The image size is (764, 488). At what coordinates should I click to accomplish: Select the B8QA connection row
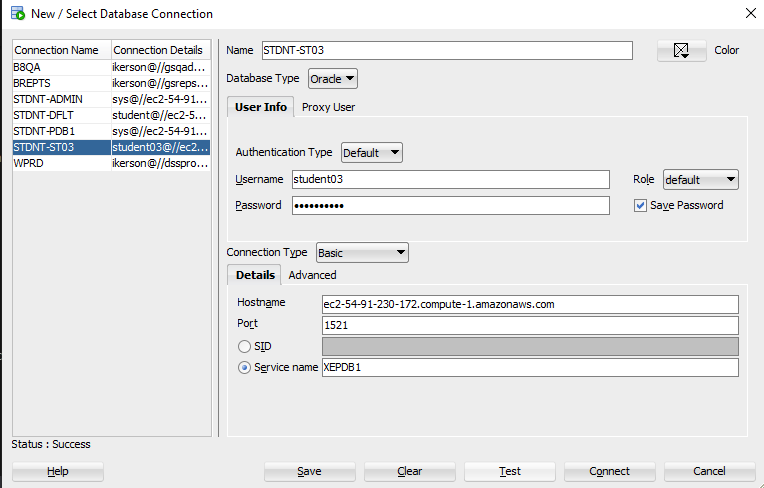click(x=112, y=67)
